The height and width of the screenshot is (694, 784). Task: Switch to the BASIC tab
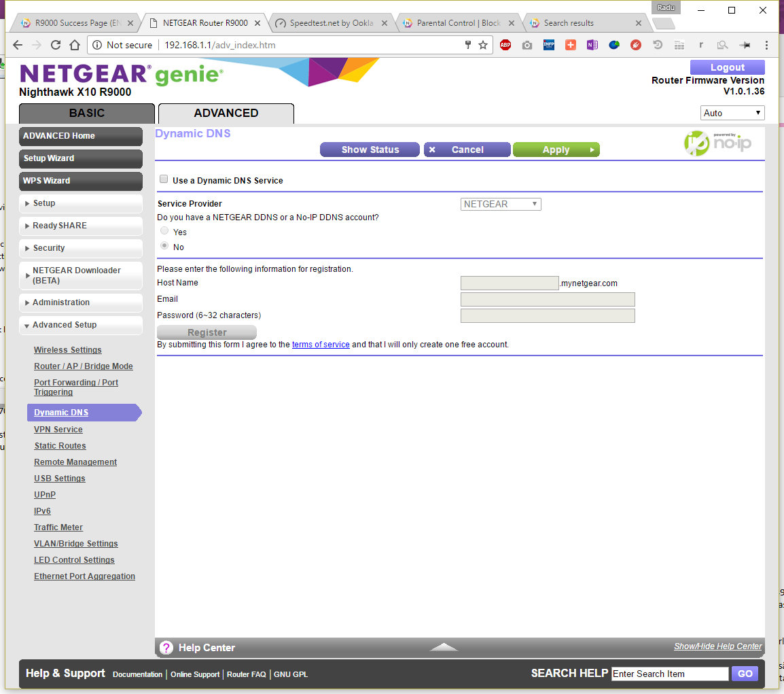point(87,113)
